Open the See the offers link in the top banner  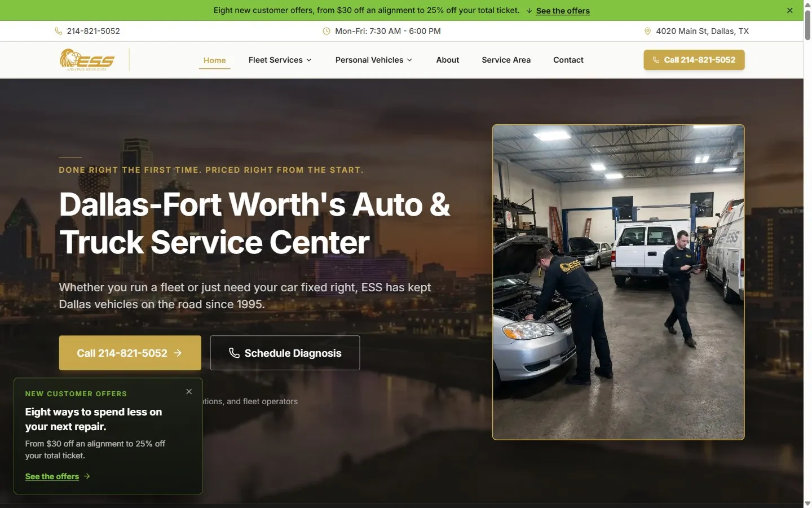point(563,11)
